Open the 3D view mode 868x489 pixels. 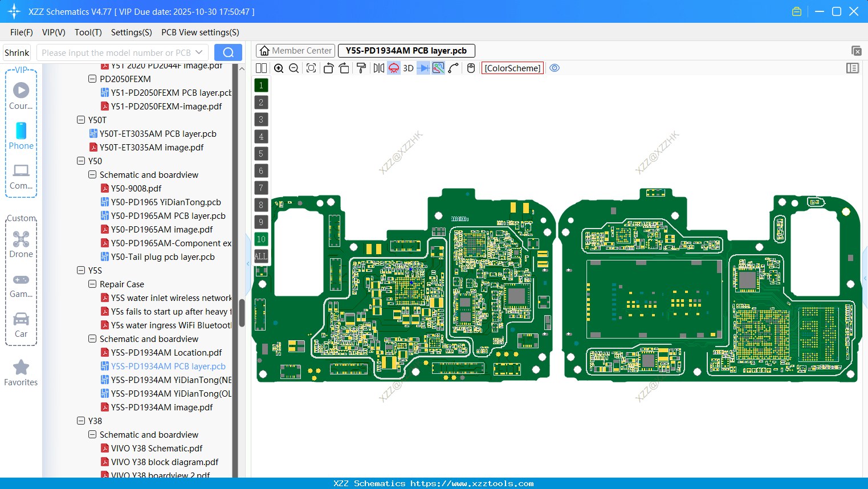pos(407,68)
